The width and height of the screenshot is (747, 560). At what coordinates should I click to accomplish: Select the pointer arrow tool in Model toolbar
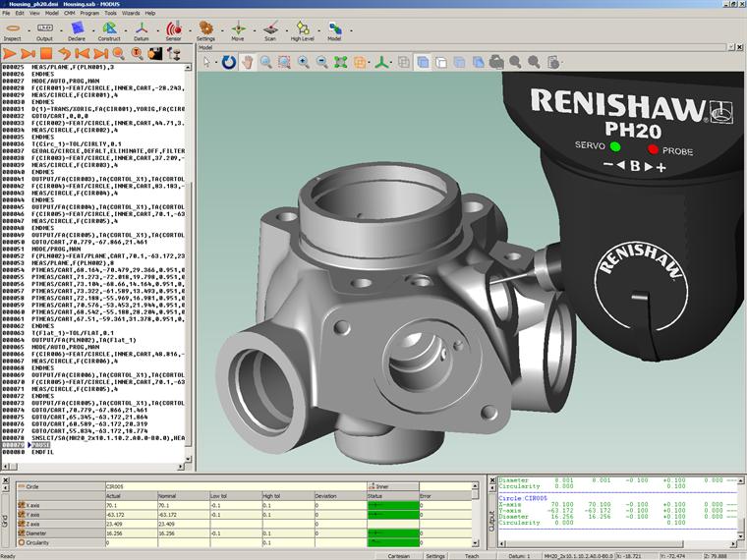[206, 62]
